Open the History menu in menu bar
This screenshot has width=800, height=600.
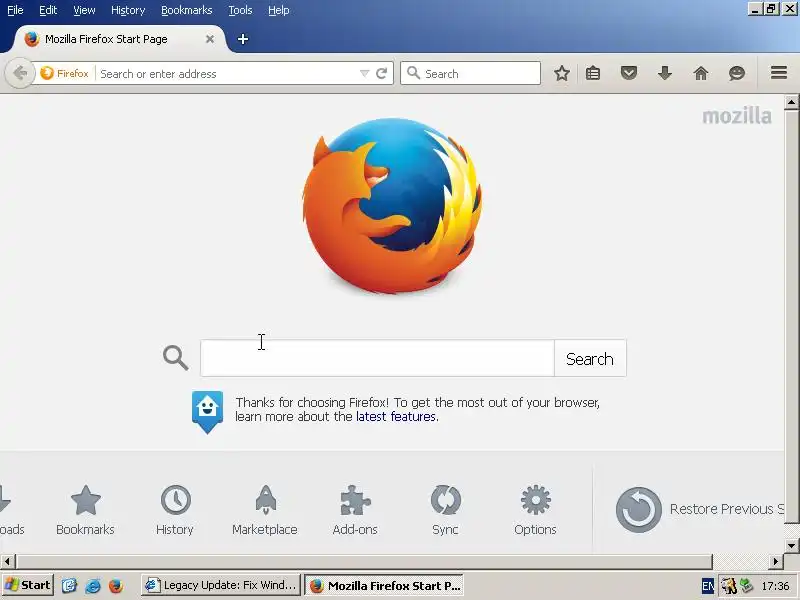(128, 10)
